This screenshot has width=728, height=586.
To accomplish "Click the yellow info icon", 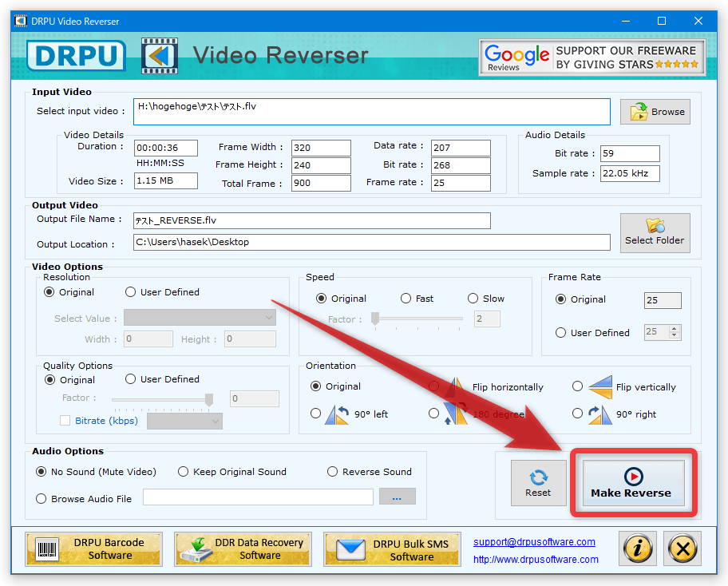I will click(638, 548).
